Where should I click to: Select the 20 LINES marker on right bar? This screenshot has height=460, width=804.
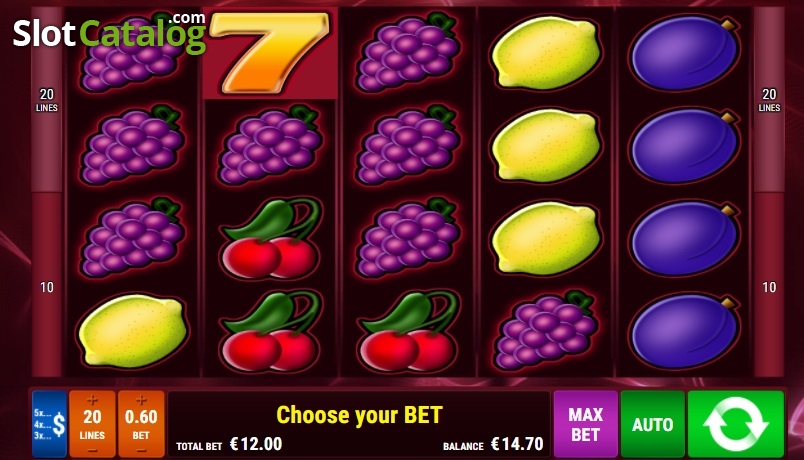(769, 100)
